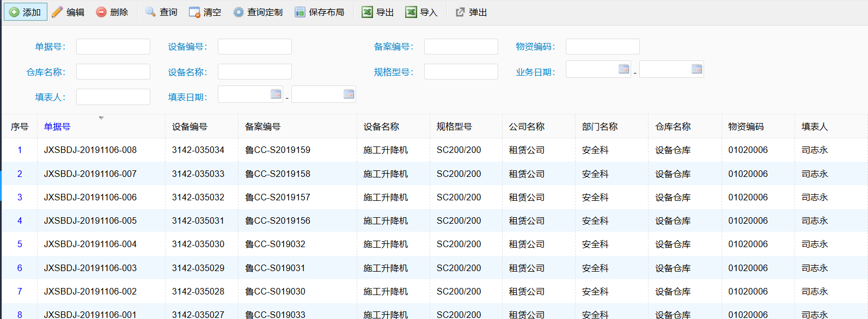Focus the 规格型号 input field
Screen dimensions: 868x319
coord(461,71)
